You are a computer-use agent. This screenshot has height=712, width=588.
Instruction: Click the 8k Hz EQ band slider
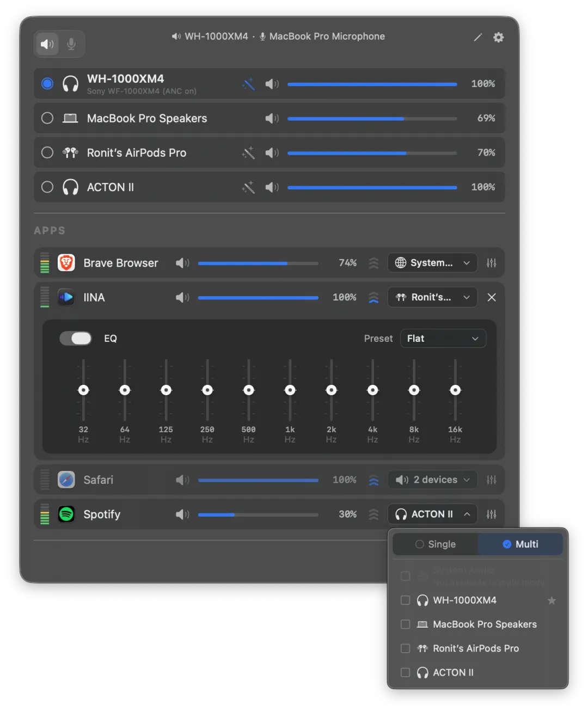414,390
